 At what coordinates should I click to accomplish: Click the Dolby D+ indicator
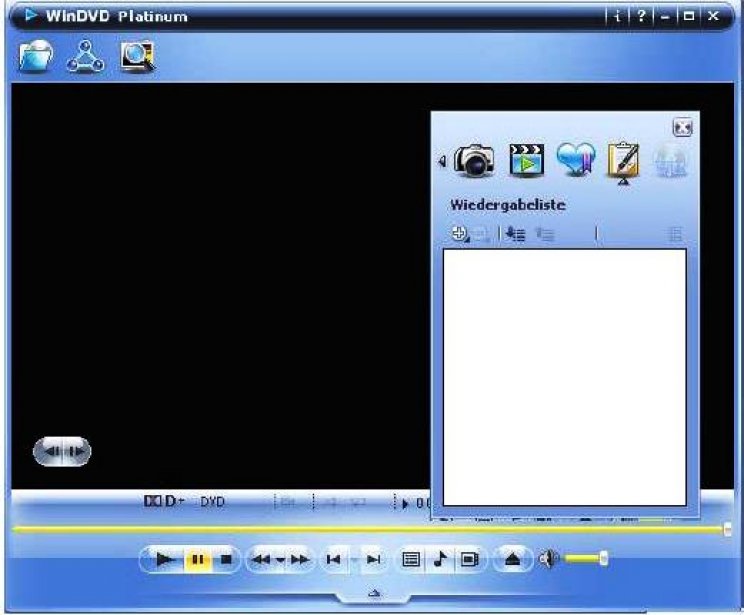pos(164,501)
